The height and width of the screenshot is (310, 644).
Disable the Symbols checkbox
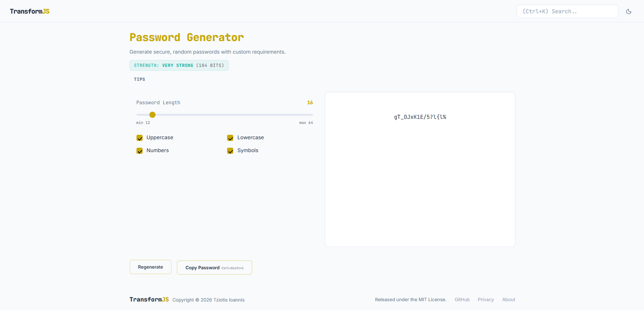point(230,151)
